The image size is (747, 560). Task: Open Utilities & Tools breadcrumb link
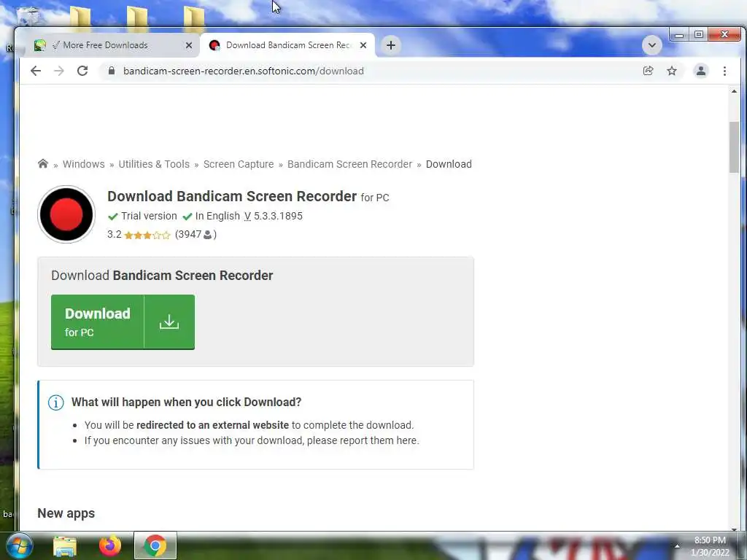154,164
